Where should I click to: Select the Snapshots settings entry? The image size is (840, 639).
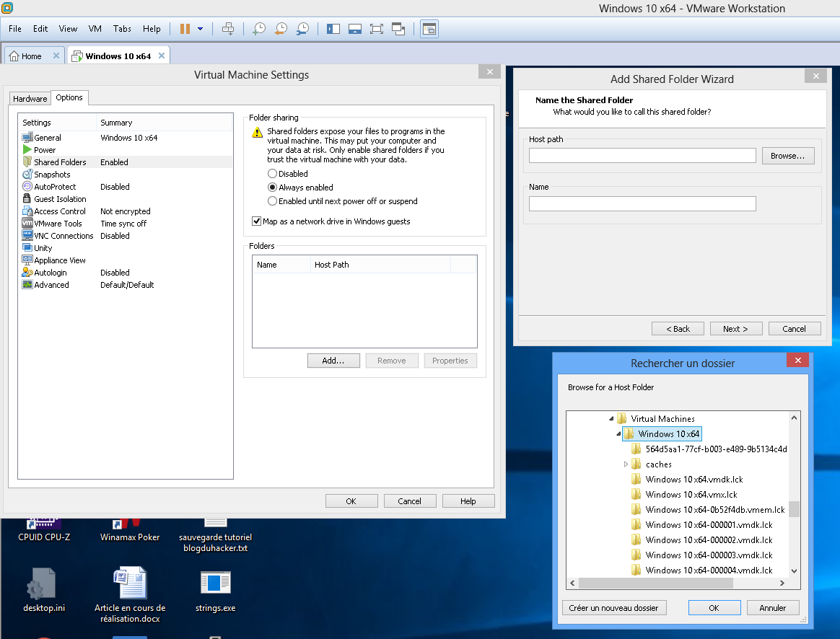126,175
